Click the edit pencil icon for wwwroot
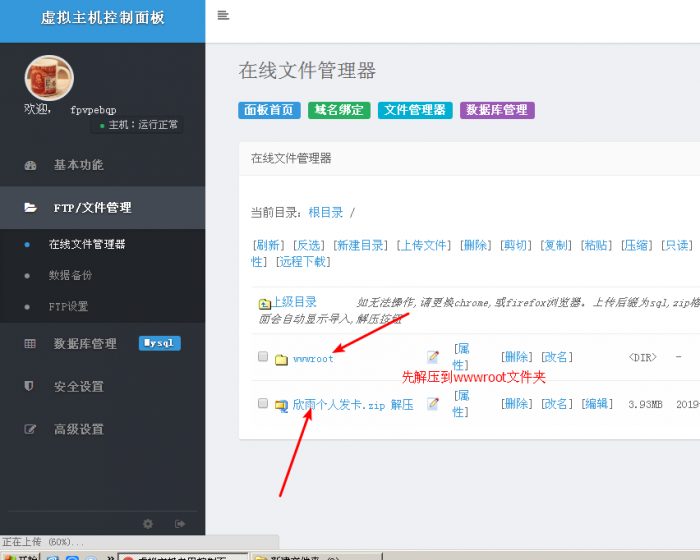This screenshot has width=700, height=560. point(433,357)
